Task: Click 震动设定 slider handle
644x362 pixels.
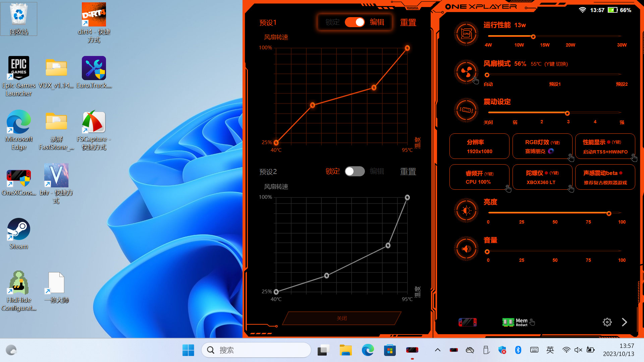Action: (567, 113)
